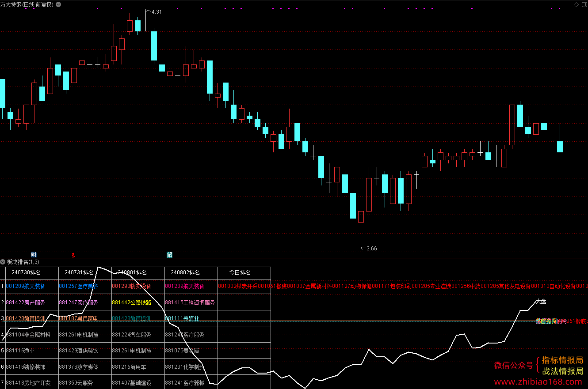Click 881261电机制造 in 240731 column
Image resolution: width=588 pixels, height=389 pixels.
(x=79, y=335)
